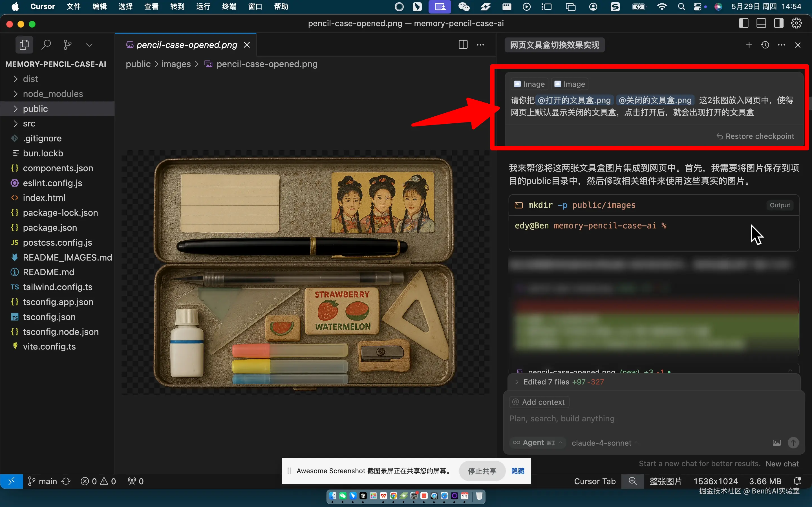Open notifications bell in status bar
This screenshot has width=812, height=507.
tap(797, 481)
